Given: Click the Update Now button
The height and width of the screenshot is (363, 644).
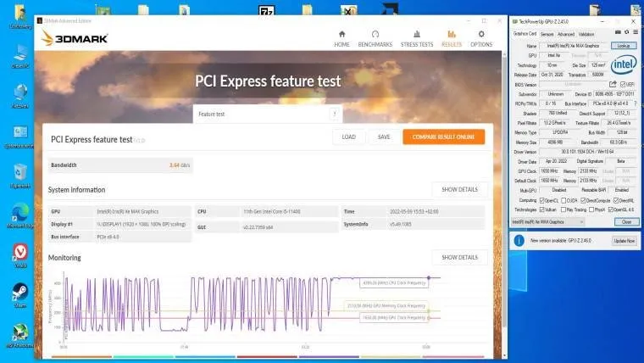Looking at the screenshot, I should pyautogui.click(x=625, y=241).
